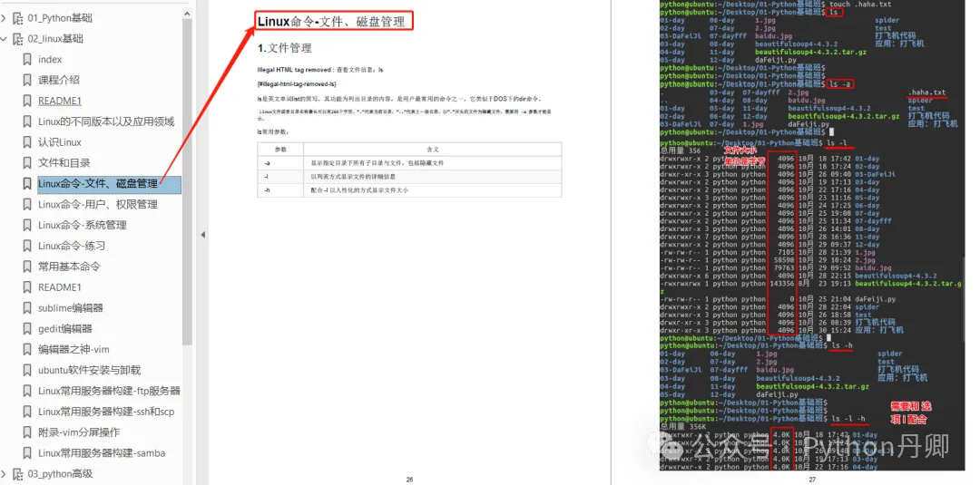
Task: Click the page heading Linux命令-文件、磁盘管理
Action: point(332,23)
